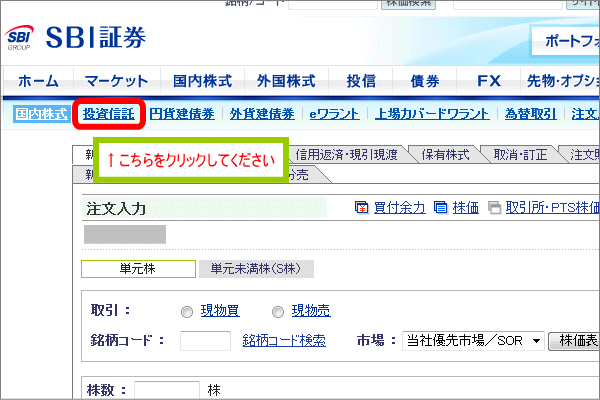Open the 投信 main menu

(361, 81)
